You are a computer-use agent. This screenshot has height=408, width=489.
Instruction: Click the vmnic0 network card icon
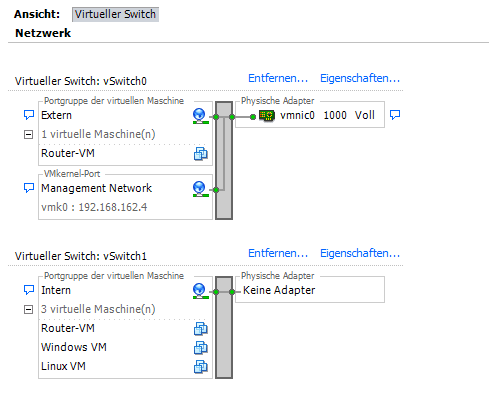267,116
